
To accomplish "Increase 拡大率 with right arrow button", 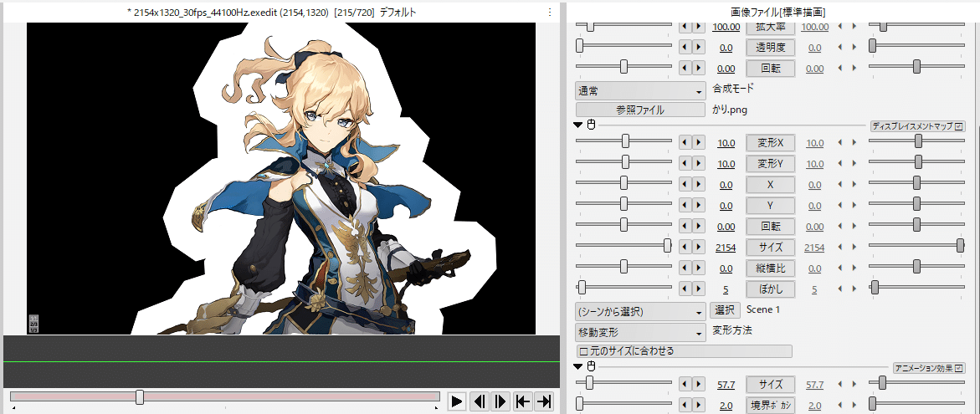I will 699,27.
